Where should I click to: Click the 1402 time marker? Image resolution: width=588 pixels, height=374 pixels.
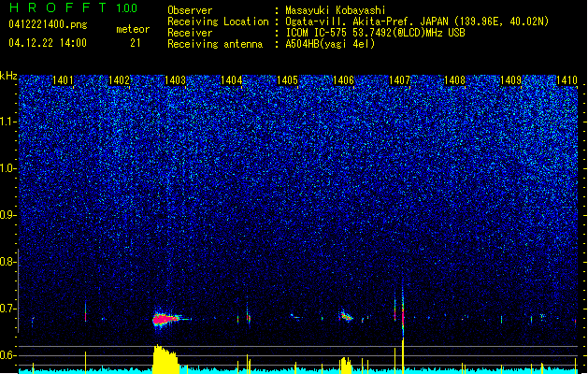pos(119,80)
